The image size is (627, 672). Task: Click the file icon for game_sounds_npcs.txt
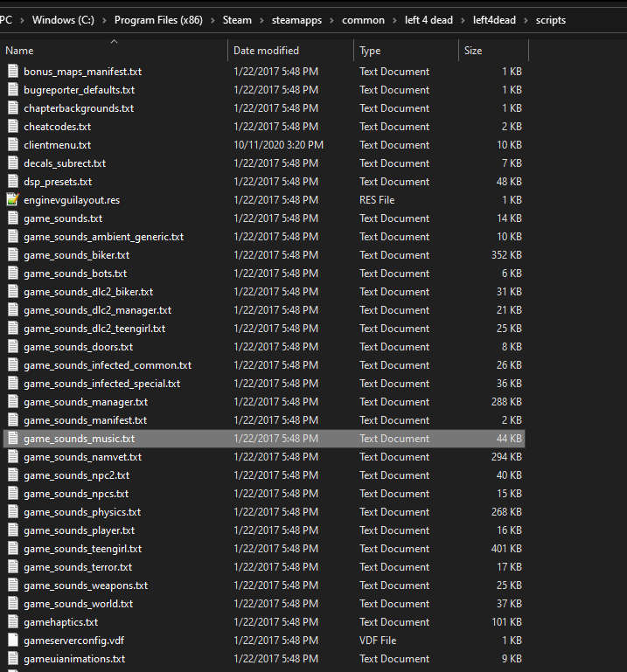(13, 494)
